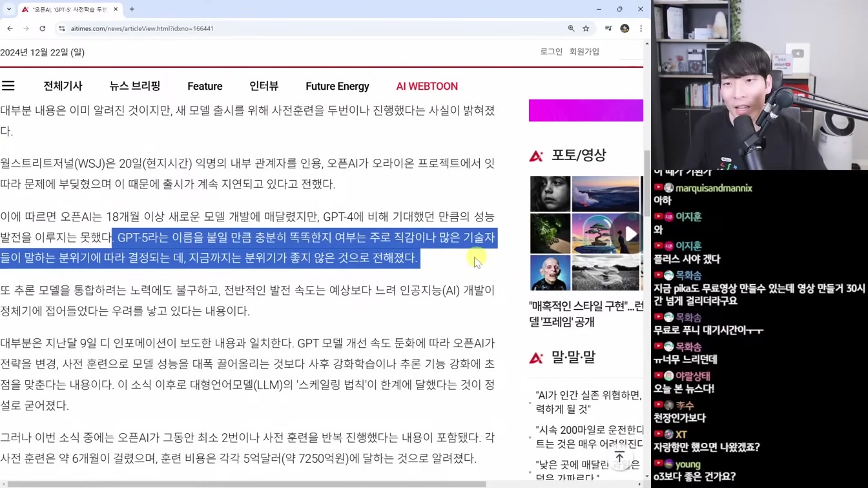Close the 오픈AI GPT-5 browser tab
Viewport: 868px width, 488px height.
[116, 10]
